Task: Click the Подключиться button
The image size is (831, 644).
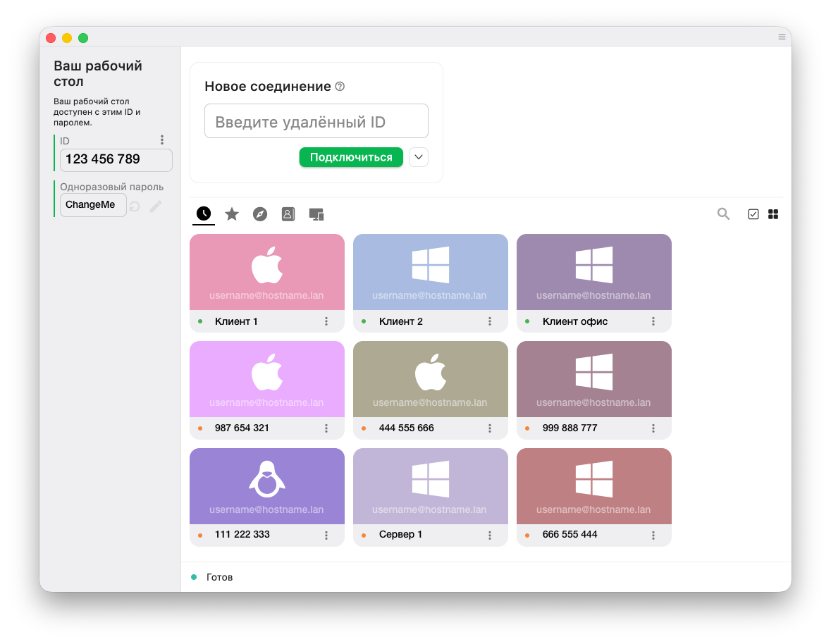Action: (351, 157)
